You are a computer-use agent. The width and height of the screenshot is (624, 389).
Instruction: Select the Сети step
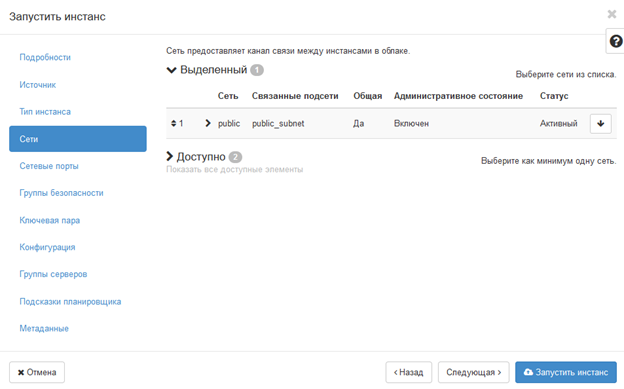coord(78,139)
